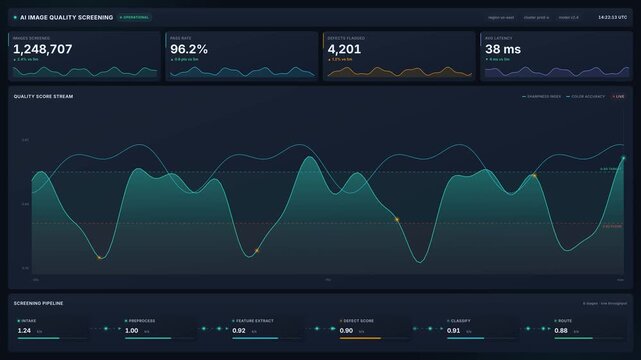Click the Defects Flagged orange trend delta

click(340, 59)
